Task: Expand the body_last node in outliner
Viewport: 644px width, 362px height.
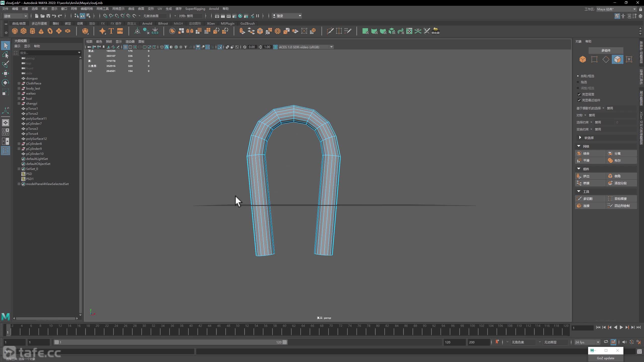Action: (19, 88)
